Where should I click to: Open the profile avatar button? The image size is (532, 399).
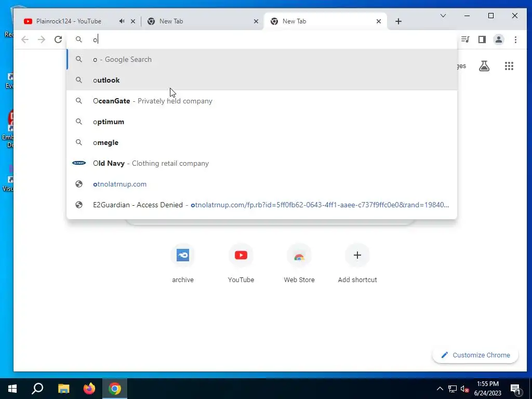tap(498, 39)
